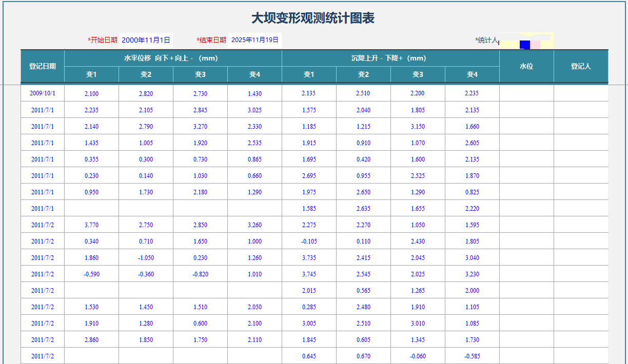Click the date cell 2009/10/1
The image size is (628, 364).
pyautogui.click(x=43, y=93)
